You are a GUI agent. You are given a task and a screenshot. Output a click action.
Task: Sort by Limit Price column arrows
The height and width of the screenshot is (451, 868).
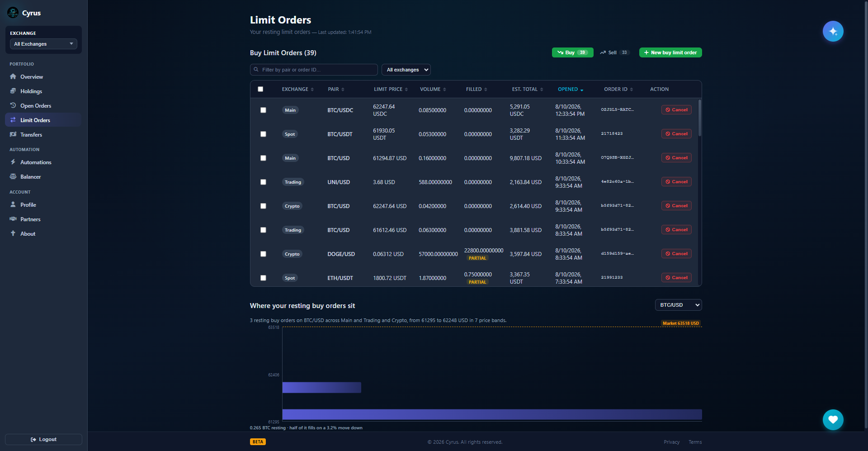click(406, 90)
